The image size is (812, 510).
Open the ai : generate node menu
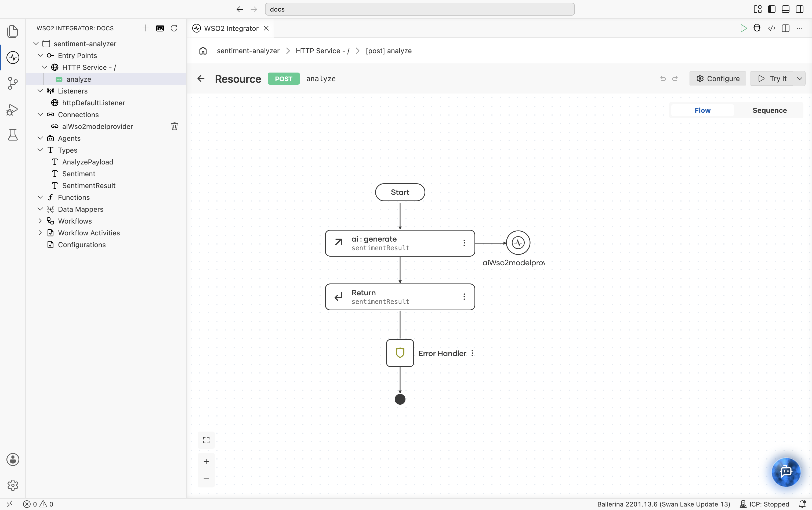pos(464,243)
